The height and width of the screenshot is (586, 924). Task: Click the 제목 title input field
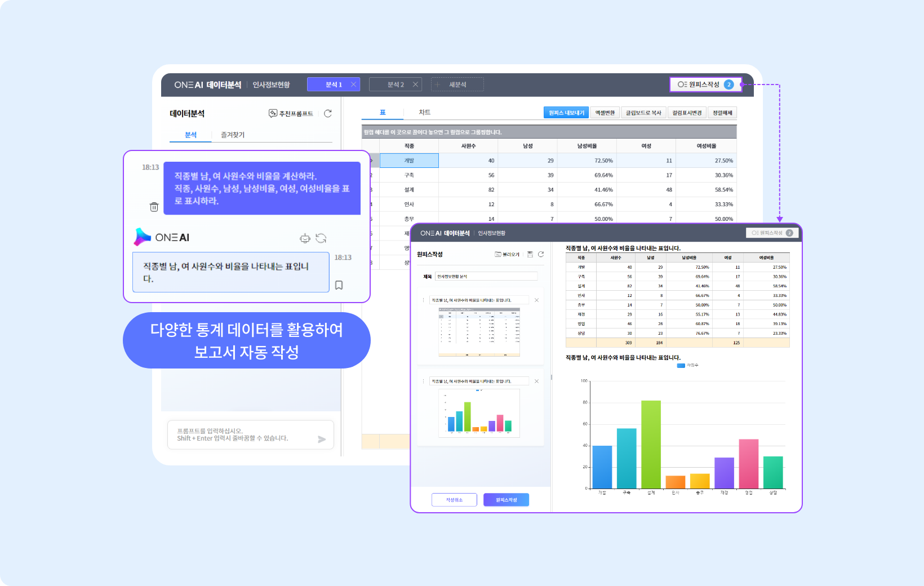486,277
